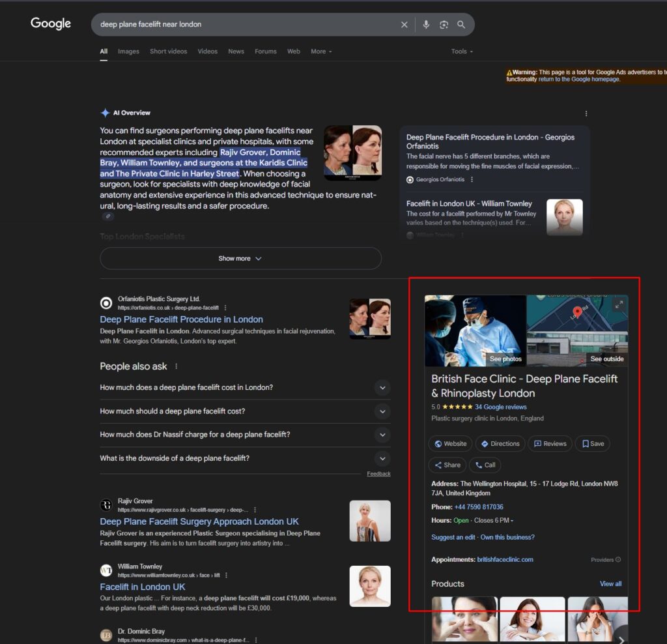Open 'Deep Plane Facelift Surgery Approach London UK'
The width and height of the screenshot is (667, 644).
pos(199,522)
